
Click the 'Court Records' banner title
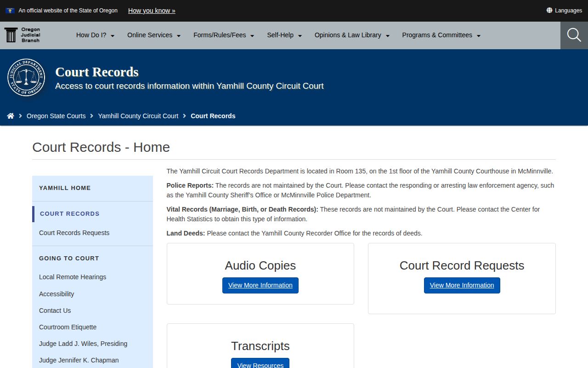tap(97, 72)
